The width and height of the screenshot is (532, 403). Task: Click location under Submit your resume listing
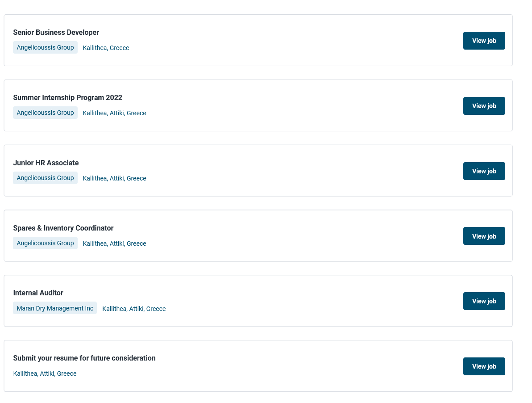45,374
